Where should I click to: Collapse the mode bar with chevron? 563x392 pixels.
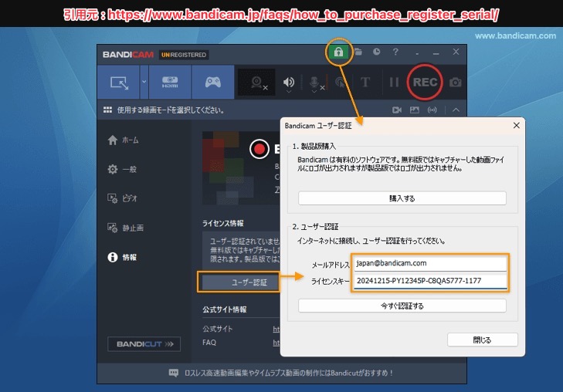(456, 110)
